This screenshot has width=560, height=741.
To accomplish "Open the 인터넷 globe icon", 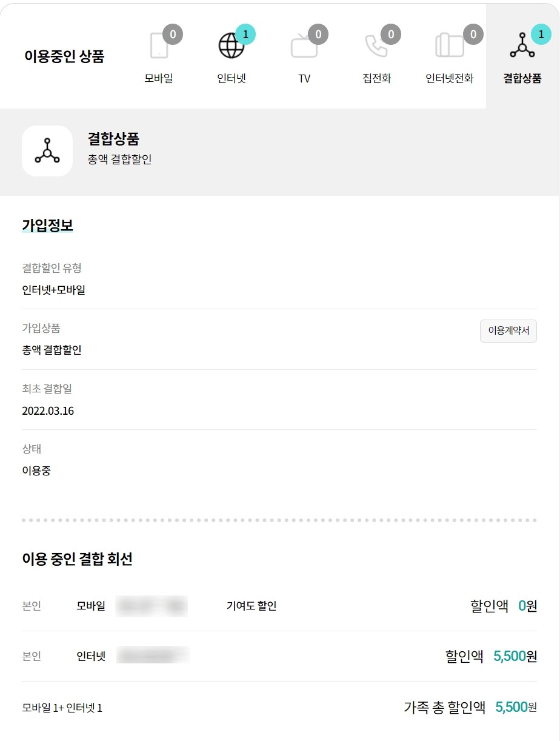I will [232, 46].
